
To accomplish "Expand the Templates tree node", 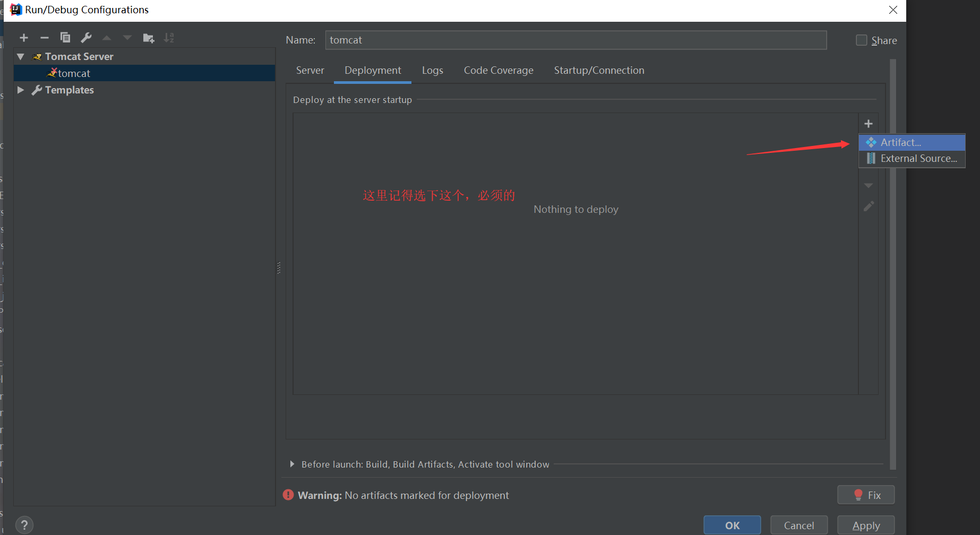I will tap(21, 90).
